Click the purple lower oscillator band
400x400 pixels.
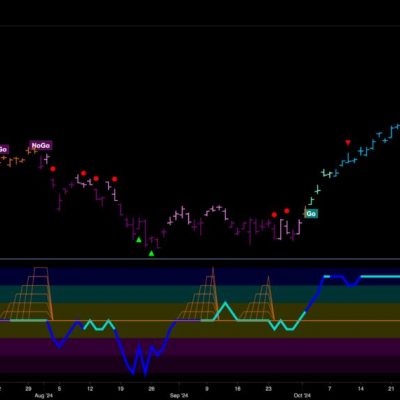[200, 347]
